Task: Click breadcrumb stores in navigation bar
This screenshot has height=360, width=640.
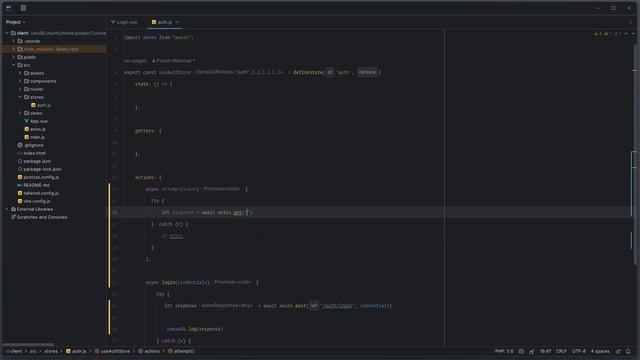Action: point(51,351)
